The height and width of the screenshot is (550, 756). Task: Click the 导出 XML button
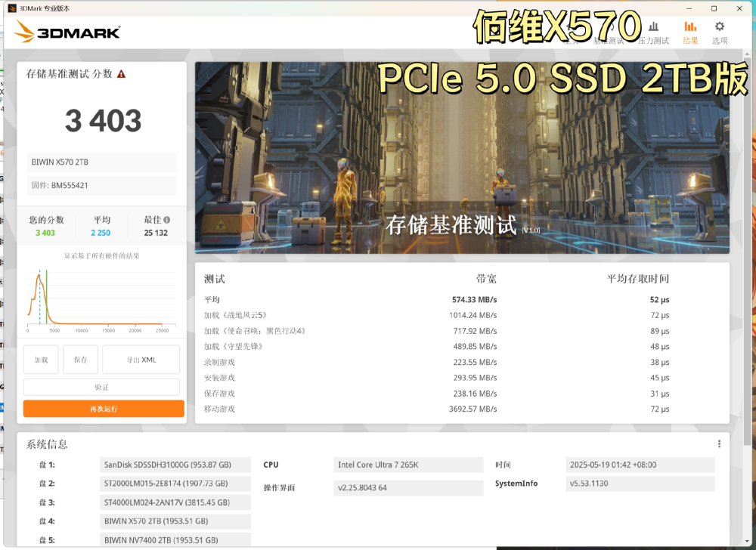(141, 360)
